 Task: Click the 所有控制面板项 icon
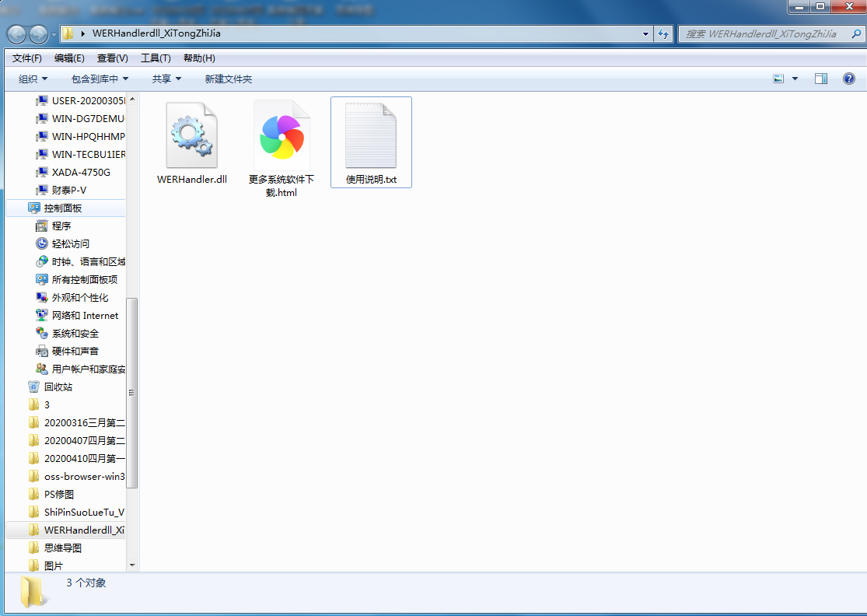tap(41, 280)
